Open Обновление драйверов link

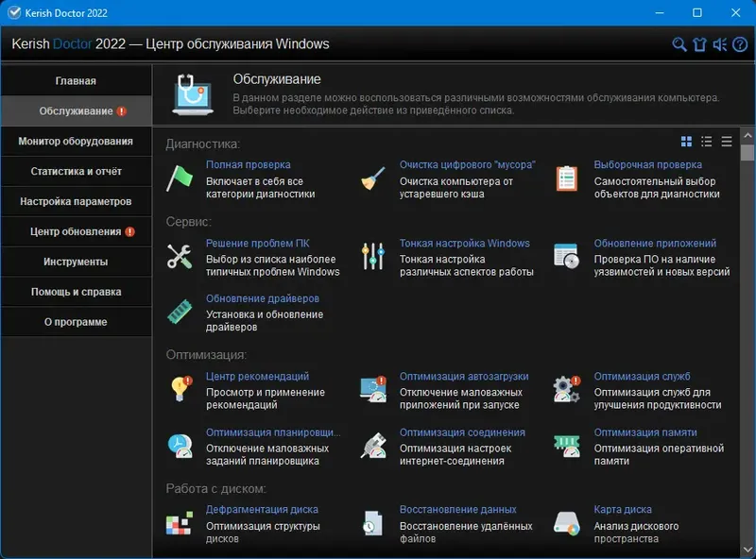click(x=263, y=298)
